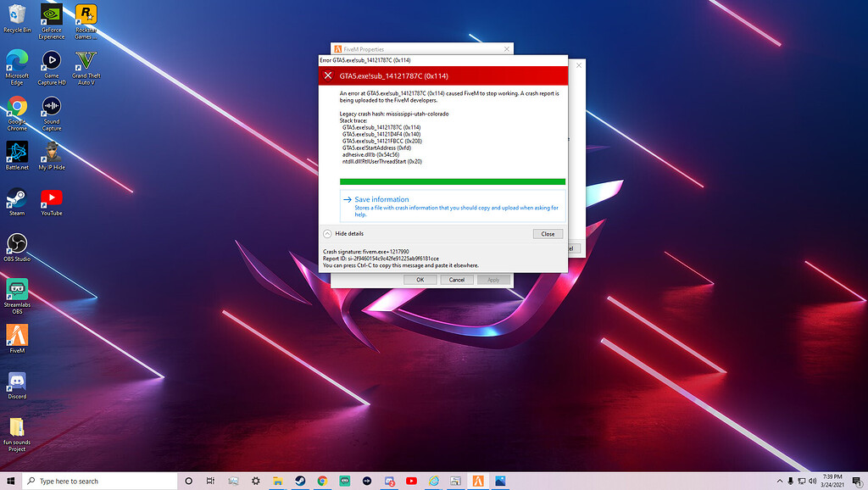868x490 pixels.
Task: Open the clock showing 7:39 PM
Action: coord(832,481)
